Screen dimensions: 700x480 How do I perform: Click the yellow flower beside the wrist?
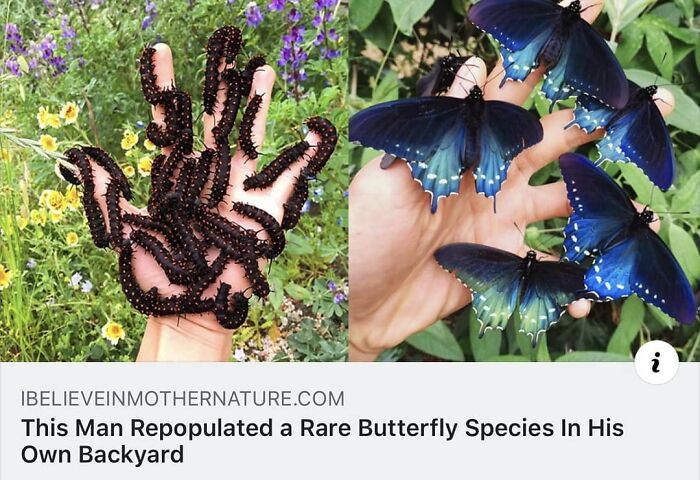(x=113, y=332)
